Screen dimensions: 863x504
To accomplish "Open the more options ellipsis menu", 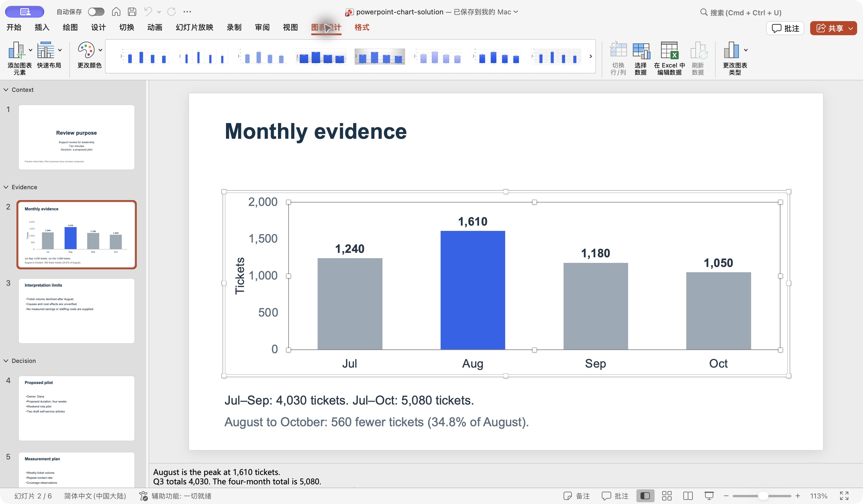I will (187, 12).
